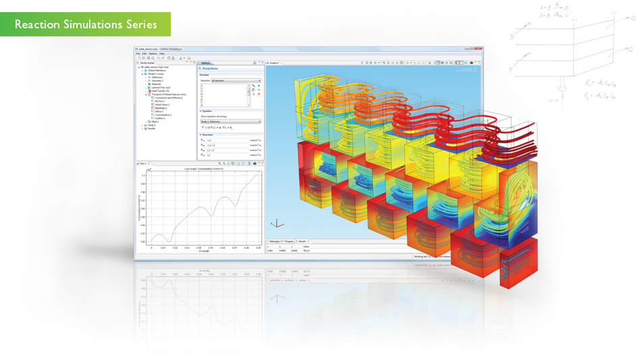Viewport: 644px width, 356px height.
Task: Click the paste selection icon
Action: pos(253,90)
